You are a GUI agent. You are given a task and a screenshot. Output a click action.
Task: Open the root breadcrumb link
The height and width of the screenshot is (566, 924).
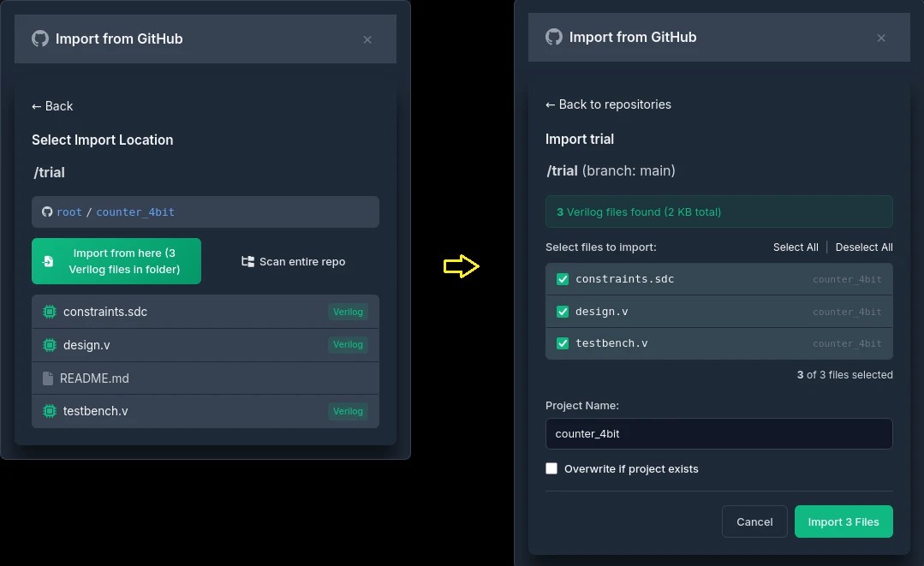[69, 212]
